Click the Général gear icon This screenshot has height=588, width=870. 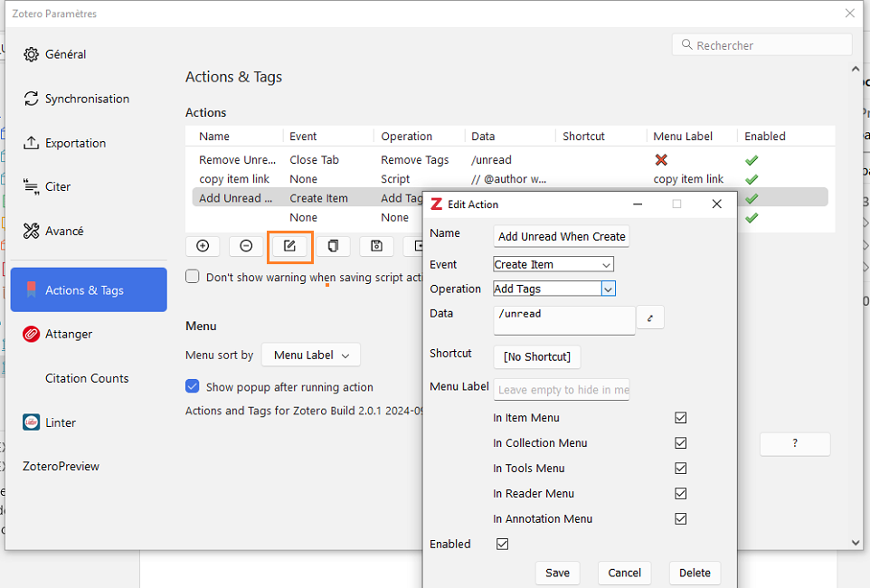point(31,54)
